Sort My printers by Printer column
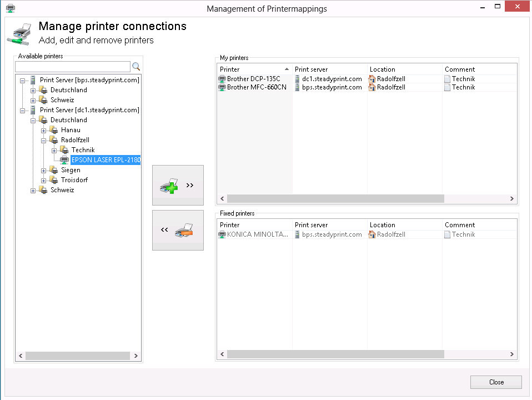This screenshot has width=532, height=400. pyautogui.click(x=254, y=69)
